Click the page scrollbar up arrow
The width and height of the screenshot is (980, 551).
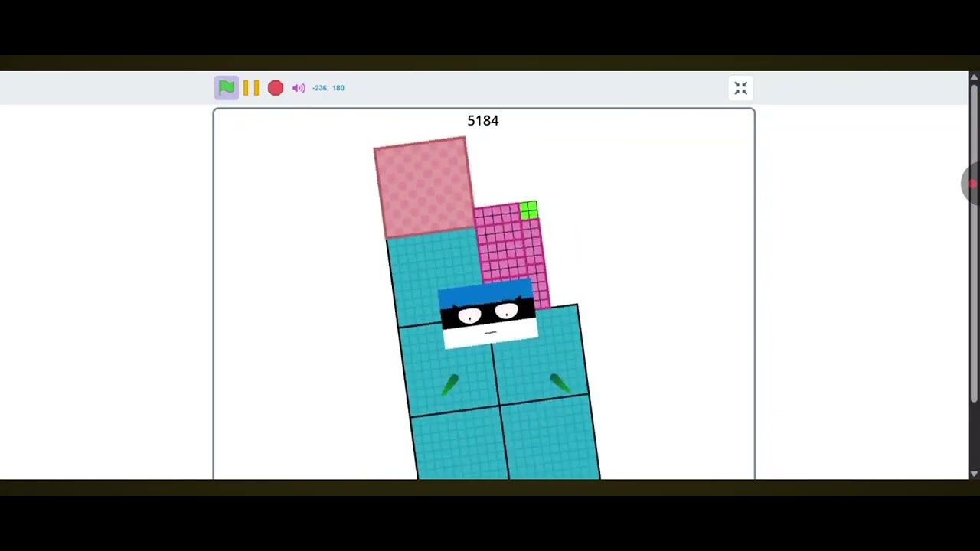tap(974, 77)
